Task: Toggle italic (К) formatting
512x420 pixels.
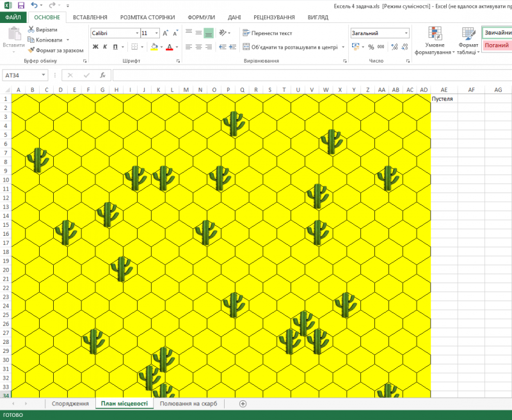Action: tap(105, 47)
